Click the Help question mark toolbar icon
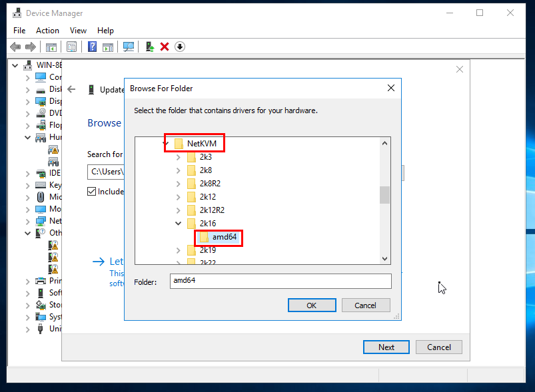 (x=92, y=47)
